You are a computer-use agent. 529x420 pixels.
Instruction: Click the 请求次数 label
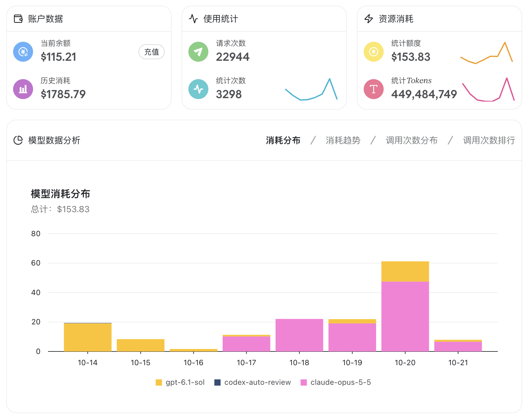231,43
